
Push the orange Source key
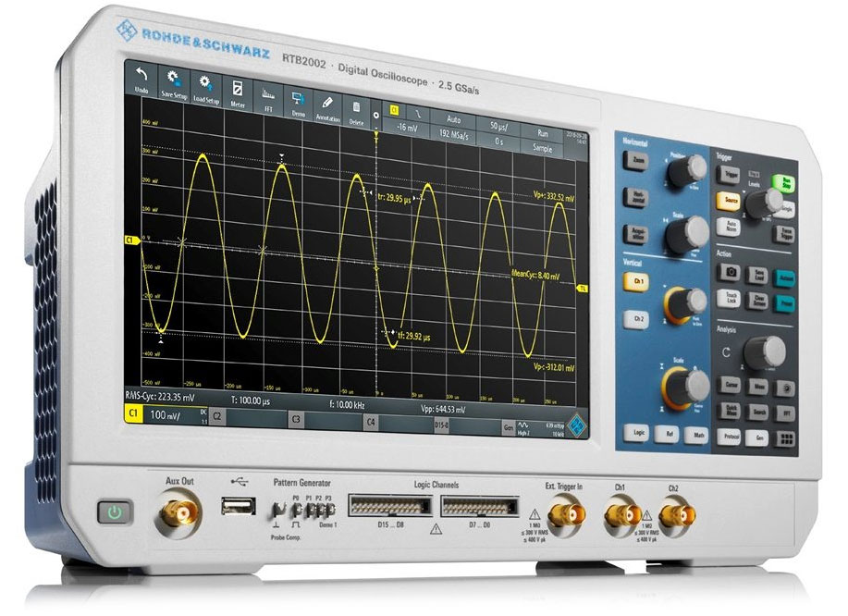point(729,201)
